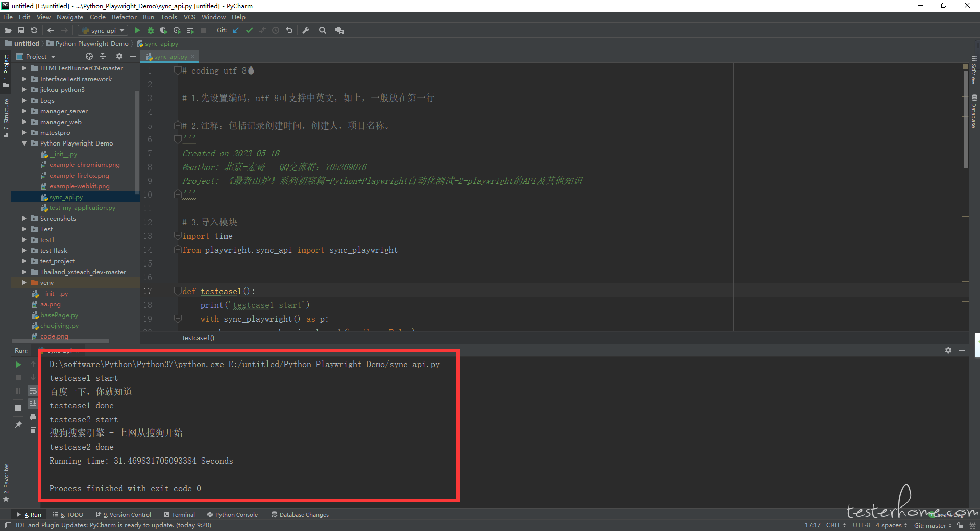
Task: Open the Version Control tool window
Action: tap(124, 515)
